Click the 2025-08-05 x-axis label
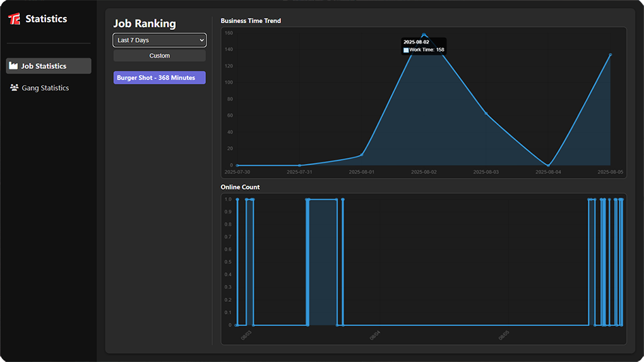 611,172
